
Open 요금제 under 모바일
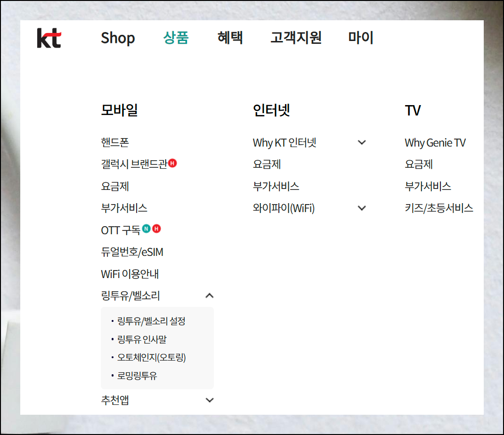tap(115, 186)
